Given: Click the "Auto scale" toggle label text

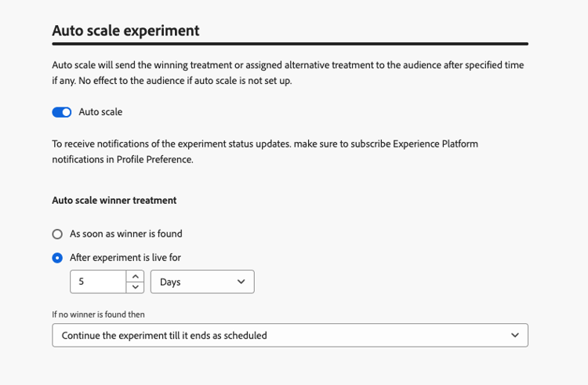Looking at the screenshot, I should [100, 112].
